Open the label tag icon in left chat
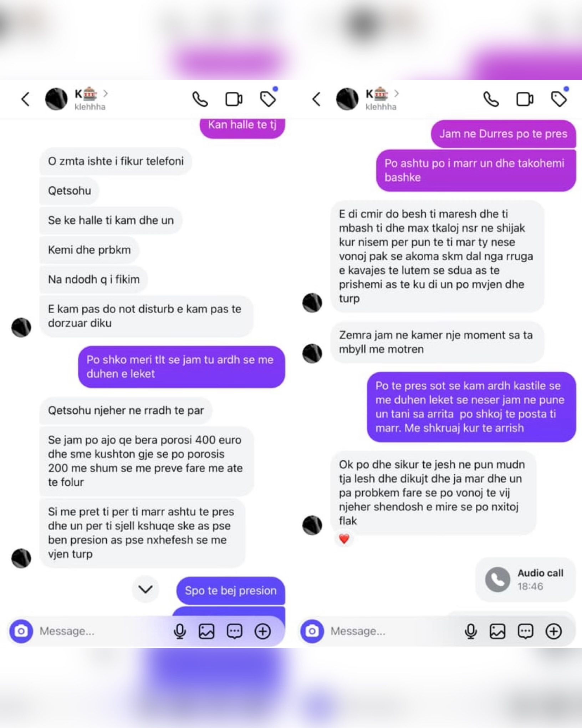Screen dimensions: 582x728 268,98
